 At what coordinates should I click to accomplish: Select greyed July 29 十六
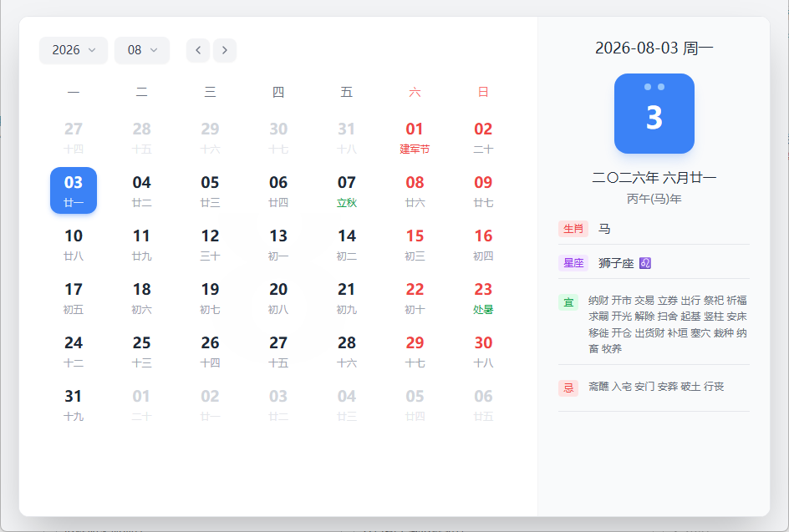(210, 137)
